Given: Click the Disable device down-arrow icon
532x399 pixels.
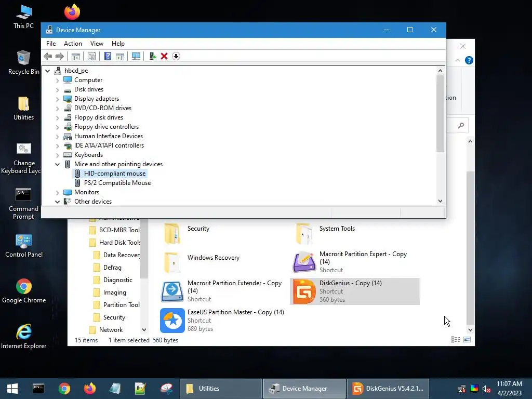Looking at the screenshot, I should point(176,56).
